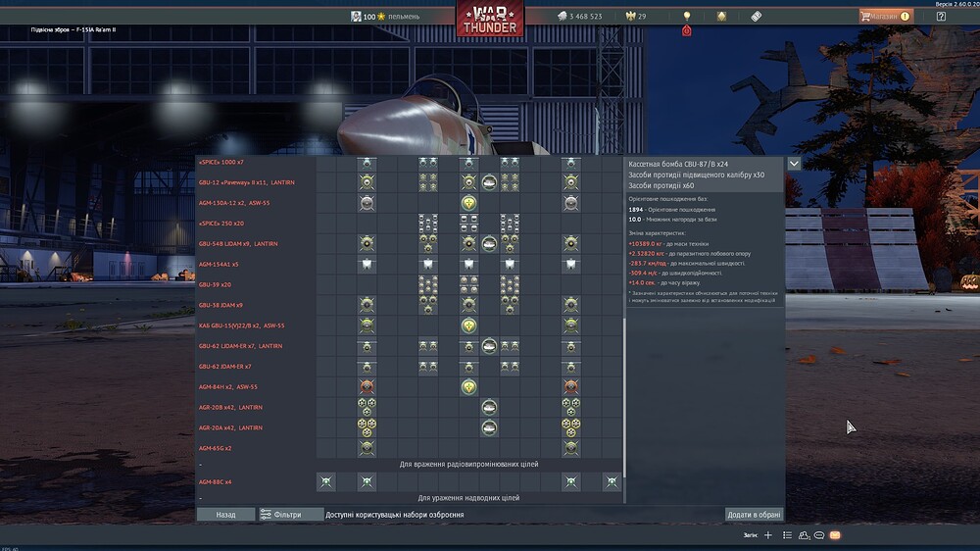Select AGR-20A x42, LANTIRN preset

[x=230, y=427]
